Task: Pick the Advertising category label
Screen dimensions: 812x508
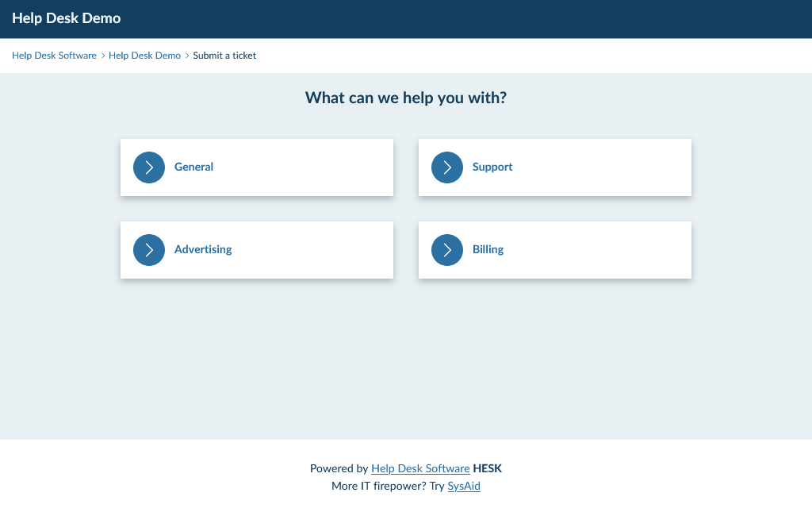Action: pyautogui.click(x=203, y=250)
